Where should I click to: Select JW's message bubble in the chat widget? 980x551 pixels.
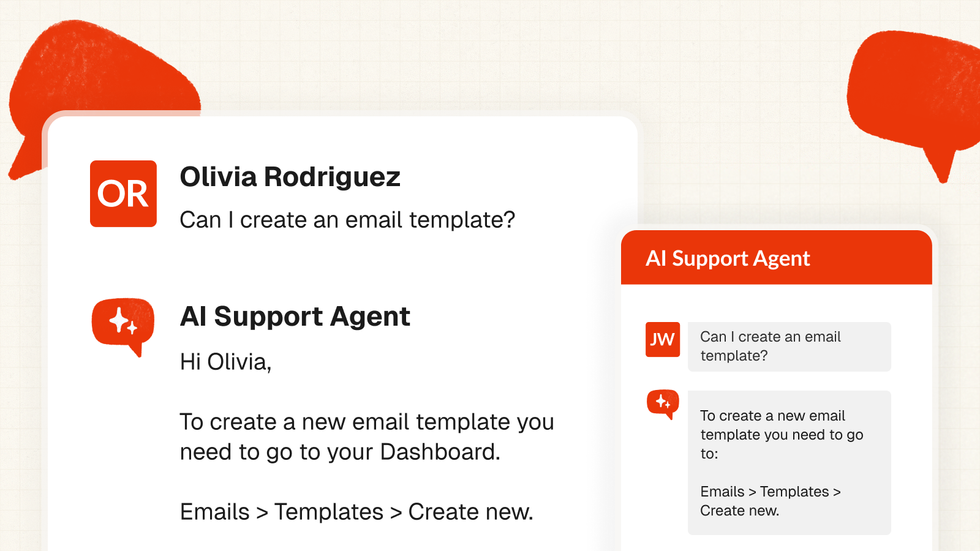[789, 347]
